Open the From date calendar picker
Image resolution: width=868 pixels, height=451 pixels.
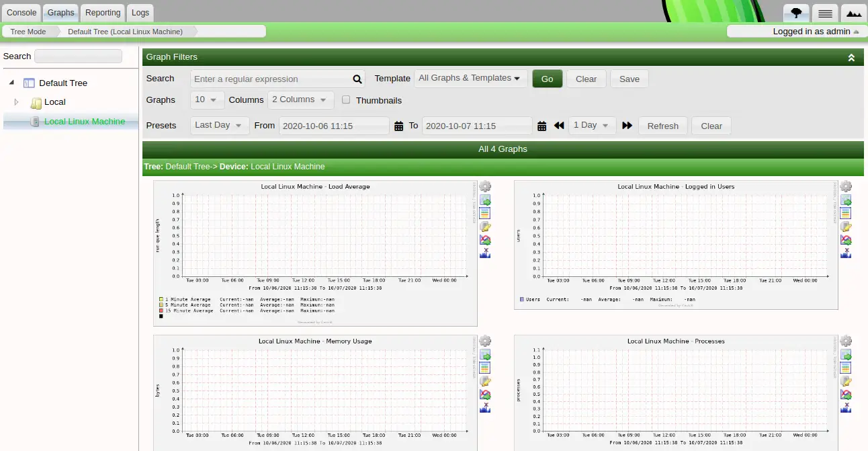398,126
